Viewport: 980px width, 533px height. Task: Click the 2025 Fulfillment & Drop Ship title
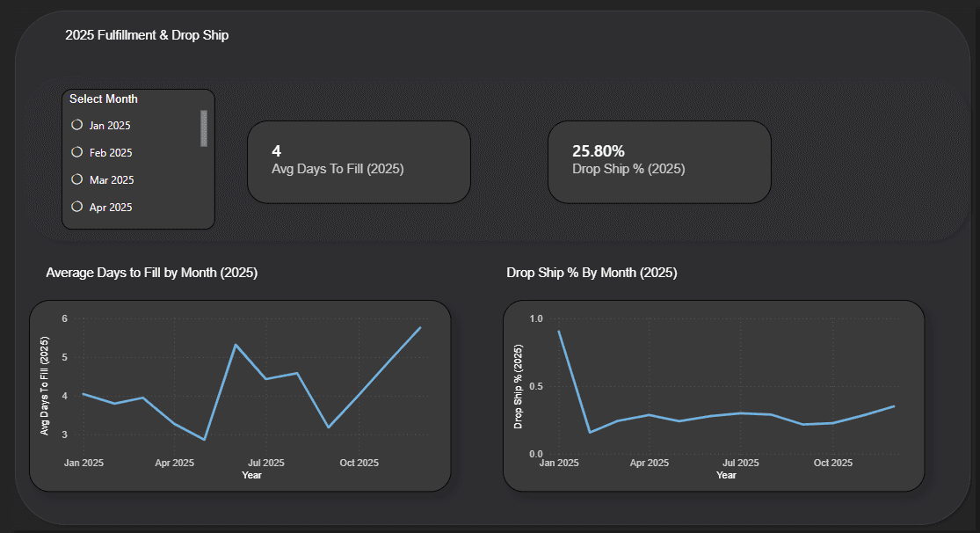click(147, 35)
